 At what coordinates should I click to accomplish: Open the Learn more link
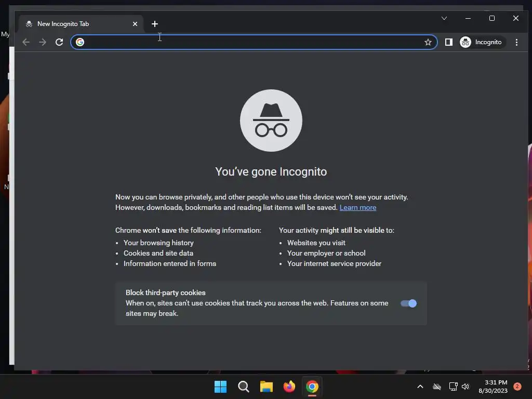(357, 207)
